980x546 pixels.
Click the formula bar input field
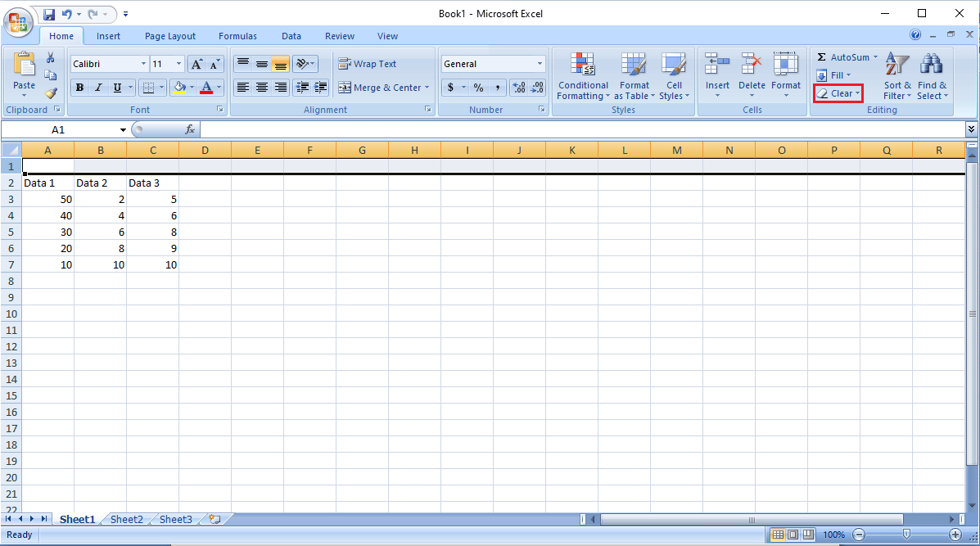click(x=583, y=129)
